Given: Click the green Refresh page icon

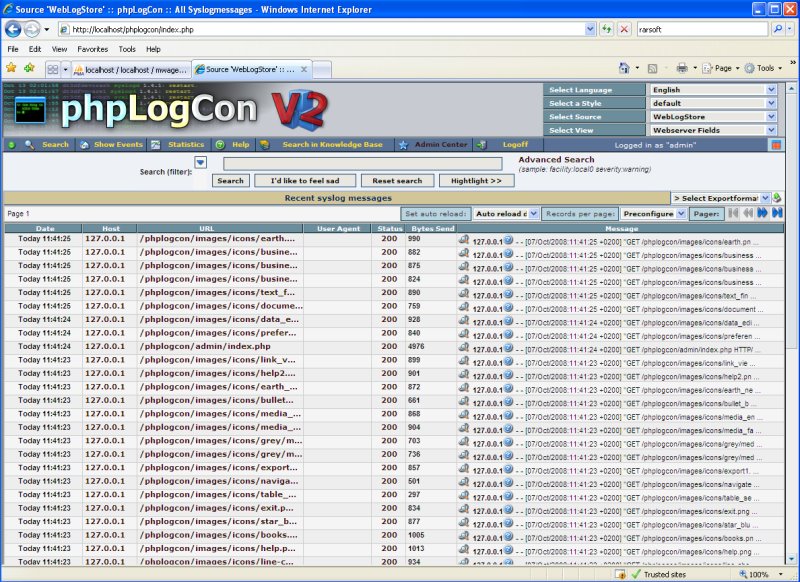Looking at the screenshot, I should 606,29.
